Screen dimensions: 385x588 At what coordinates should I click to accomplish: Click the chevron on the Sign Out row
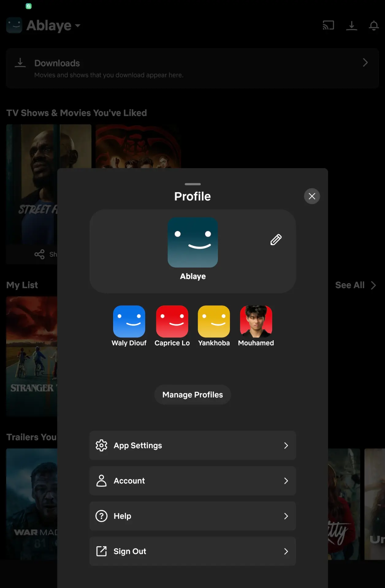pyautogui.click(x=286, y=551)
